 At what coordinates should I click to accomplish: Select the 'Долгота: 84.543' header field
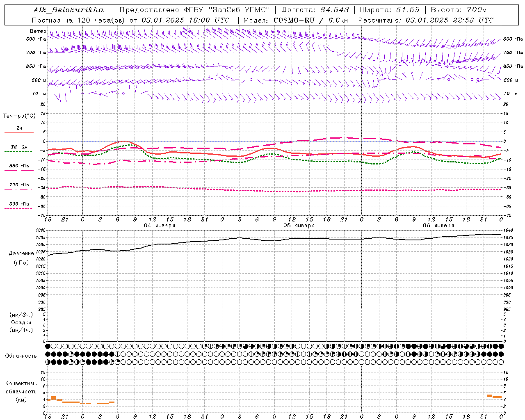(x=315, y=10)
